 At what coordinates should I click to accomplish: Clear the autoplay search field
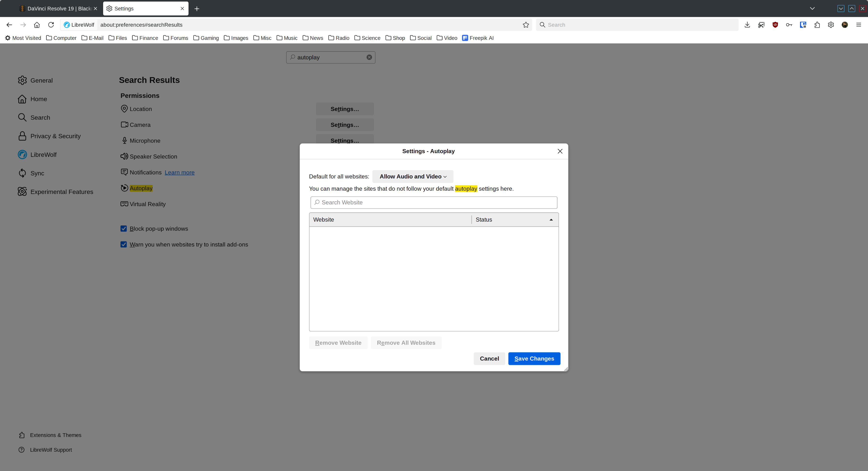[x=369, y=57]
